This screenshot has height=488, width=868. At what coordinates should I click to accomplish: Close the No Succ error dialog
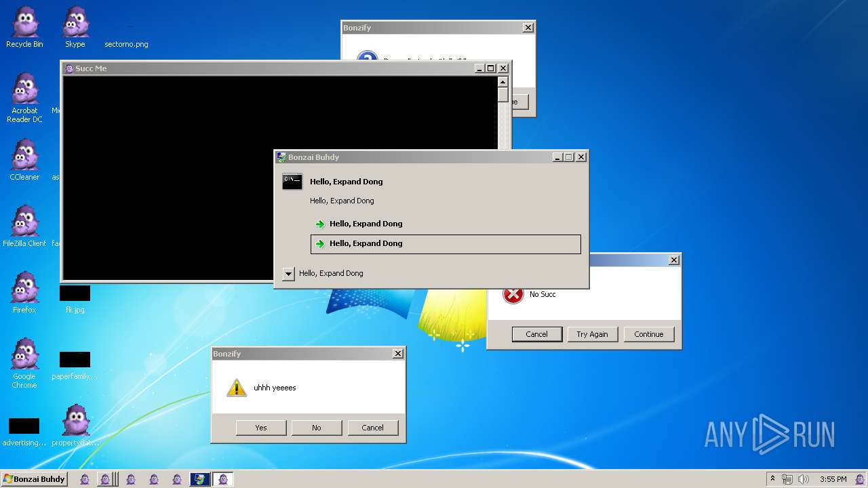tap(673, 260)
